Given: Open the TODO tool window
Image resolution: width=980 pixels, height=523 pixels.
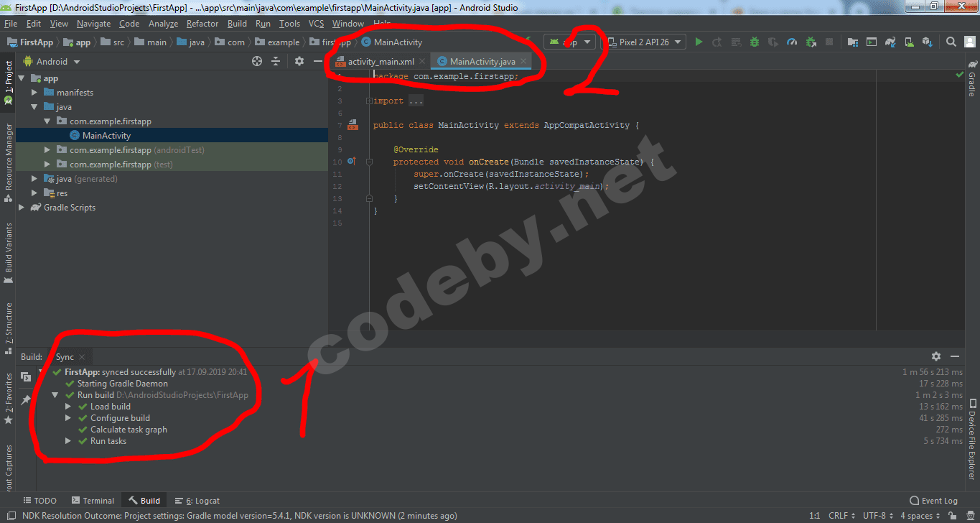Looking at the screenshot, I should click(x=39, y=501).
